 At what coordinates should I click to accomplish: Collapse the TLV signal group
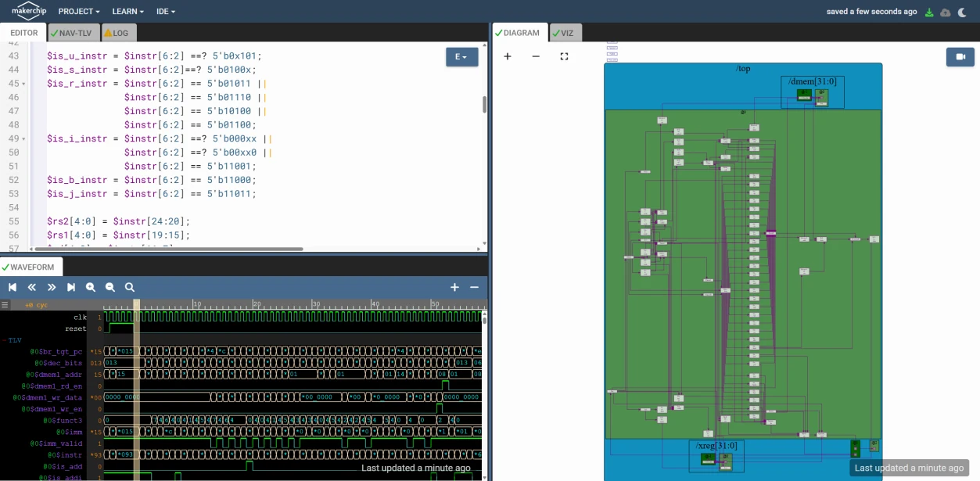13,340
